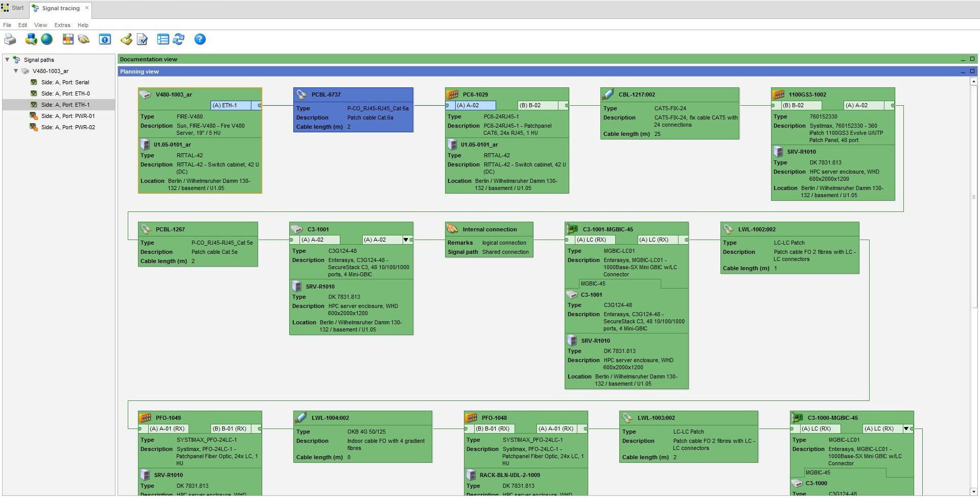The image size is (980, 499).
Task: Select Side: A, Port: PWR-01 signal path
Action: tap(68, 116)
